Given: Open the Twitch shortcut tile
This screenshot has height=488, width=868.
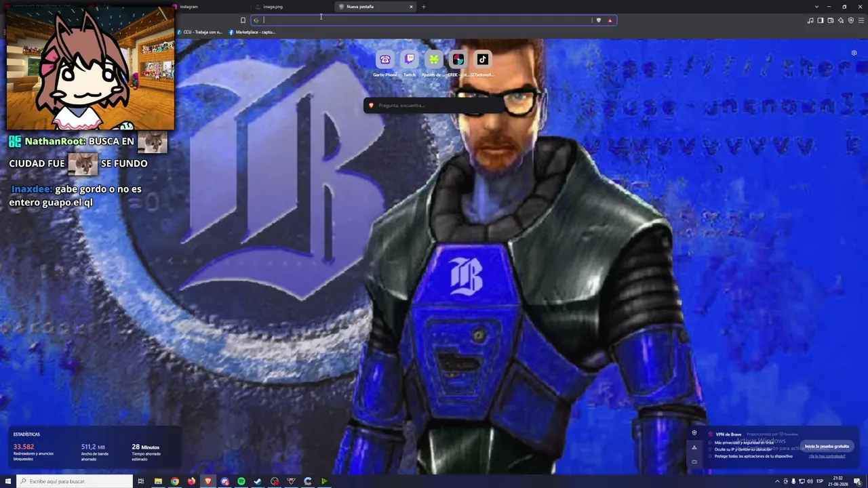Looking at the screenshot, I should click(410, 60).
